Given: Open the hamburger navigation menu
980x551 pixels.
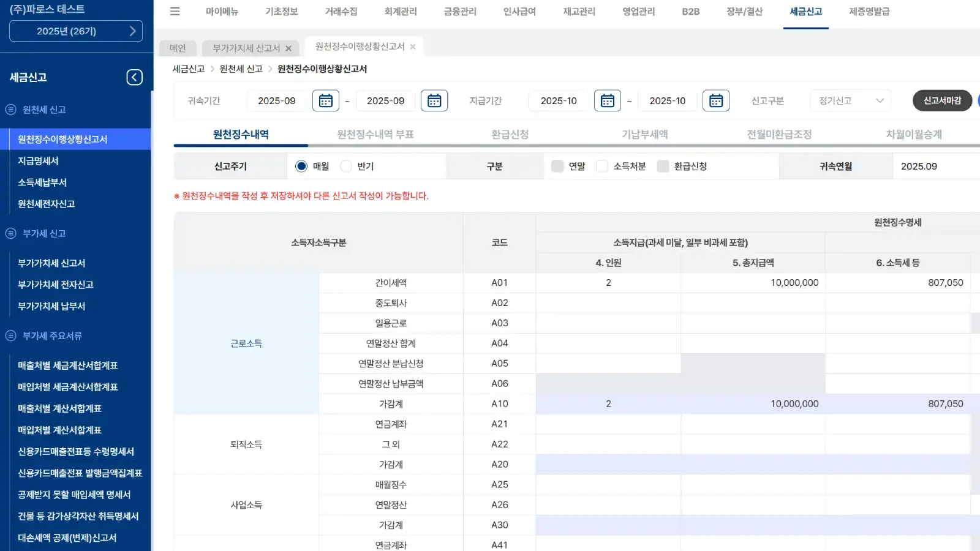Looking at the screenshot, I should pyautogui.click(x=175, y=11).
